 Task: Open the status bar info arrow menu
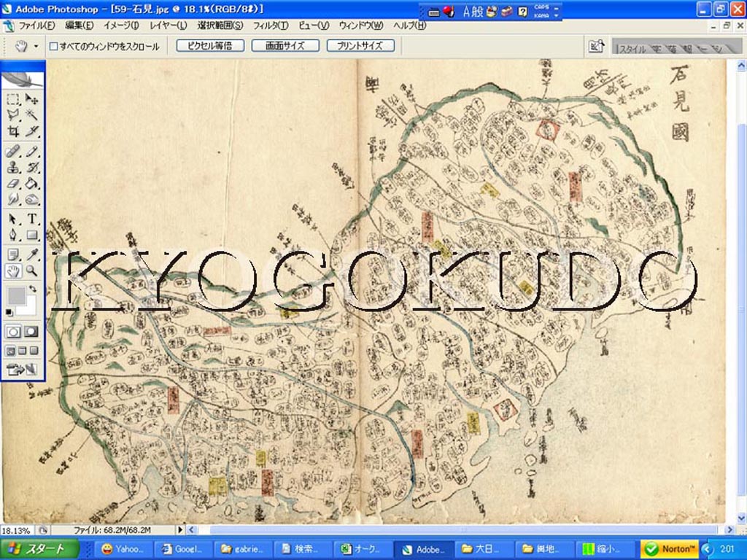(x=180, y=529)
